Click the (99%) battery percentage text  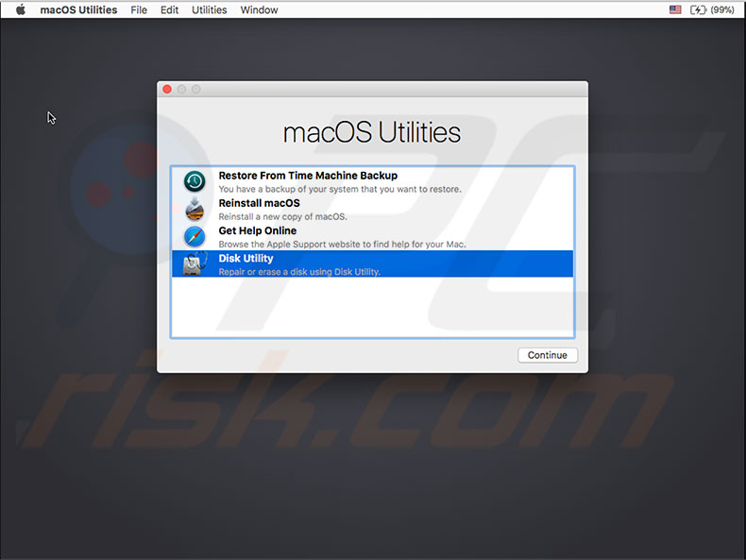722,9
